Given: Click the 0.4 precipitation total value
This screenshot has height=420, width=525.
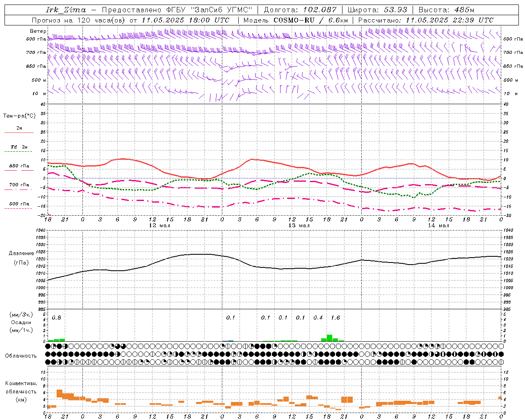Looking at the screenshot, I should (318, 318).
